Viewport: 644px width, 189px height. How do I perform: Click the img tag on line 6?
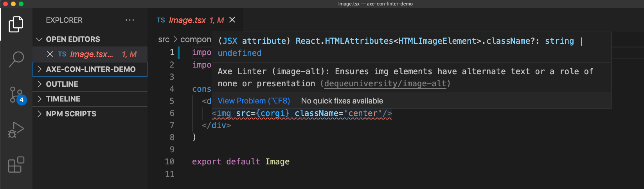[x=223, y=113]
